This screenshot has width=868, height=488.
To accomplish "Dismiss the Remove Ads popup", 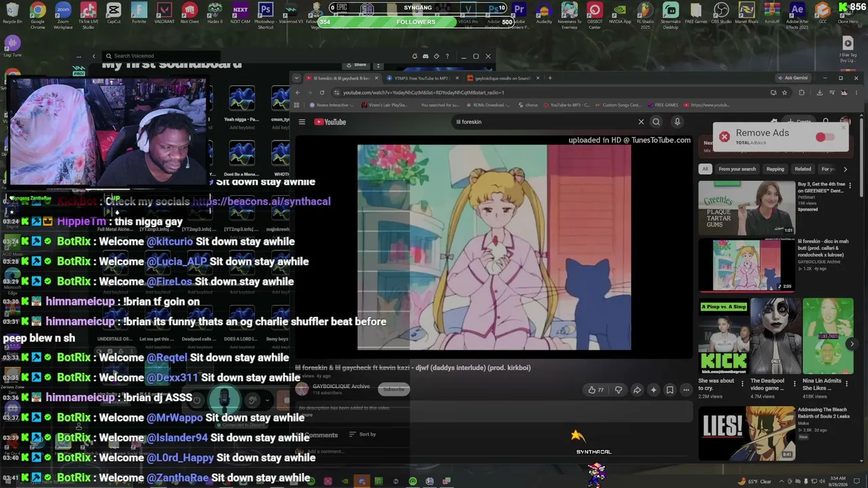I will tap(844, 127).
